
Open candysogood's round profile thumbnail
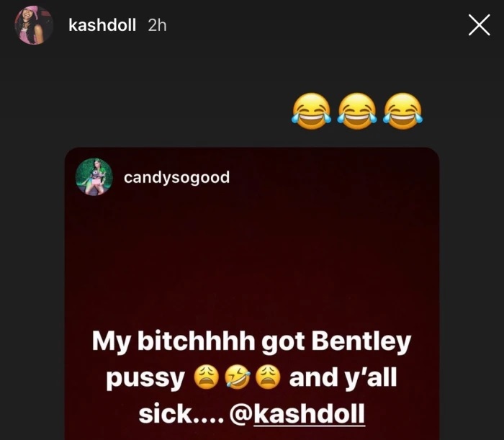point(94,176)
